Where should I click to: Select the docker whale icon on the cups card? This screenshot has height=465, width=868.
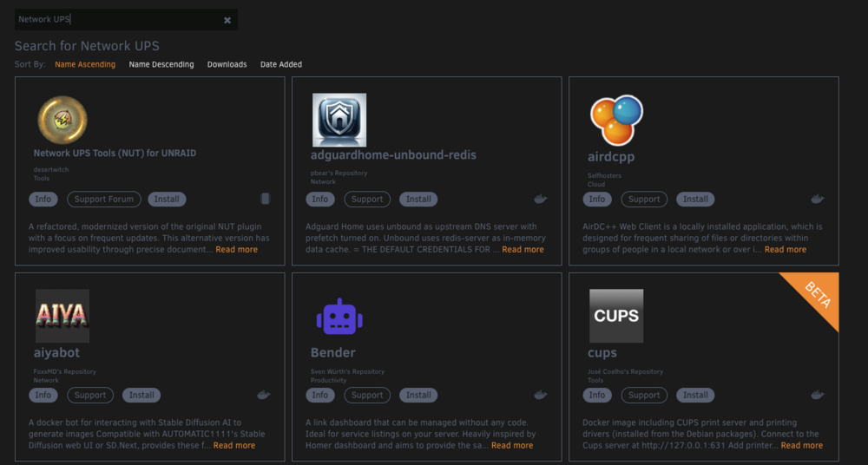pos(817,395)
